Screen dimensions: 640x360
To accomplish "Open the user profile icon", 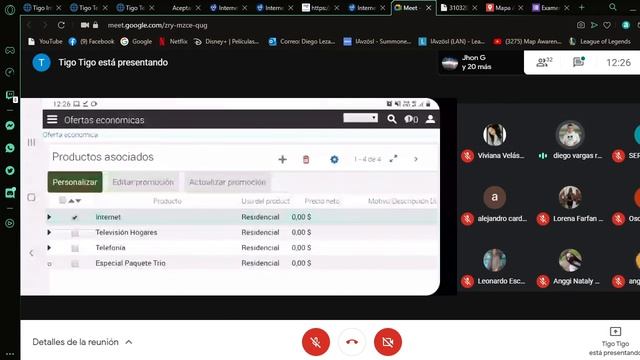I will [x=430, y=119].
